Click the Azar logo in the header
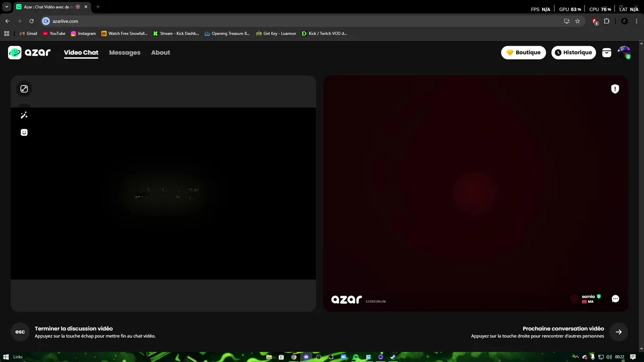Screen dimensions: 644x362 [x=29, y=52]
